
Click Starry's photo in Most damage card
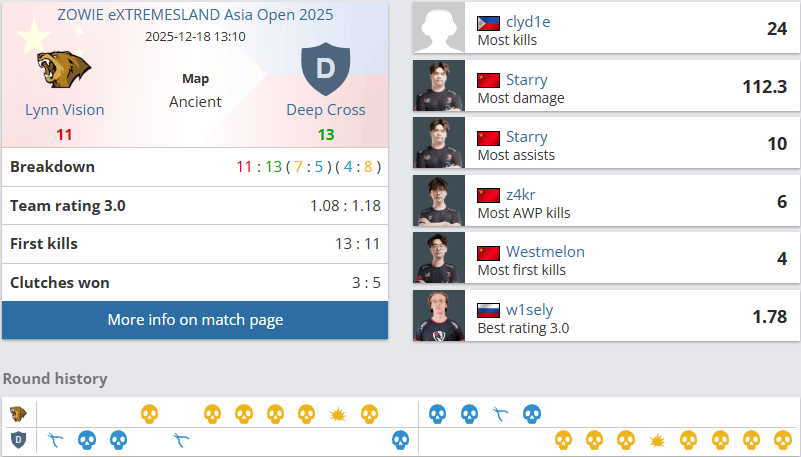(x=439, y=85)
